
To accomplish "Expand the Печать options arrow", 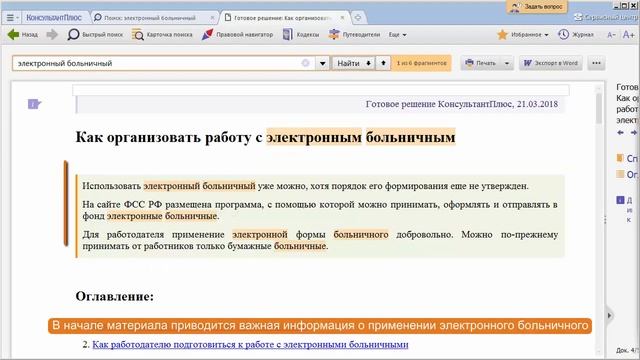I will click(x=507, y=63).
